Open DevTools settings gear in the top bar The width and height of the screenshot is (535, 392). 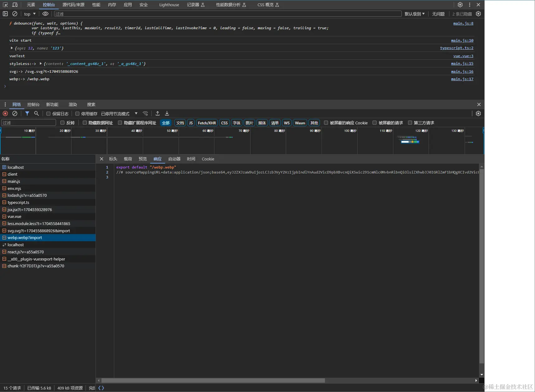coord(460,5)
